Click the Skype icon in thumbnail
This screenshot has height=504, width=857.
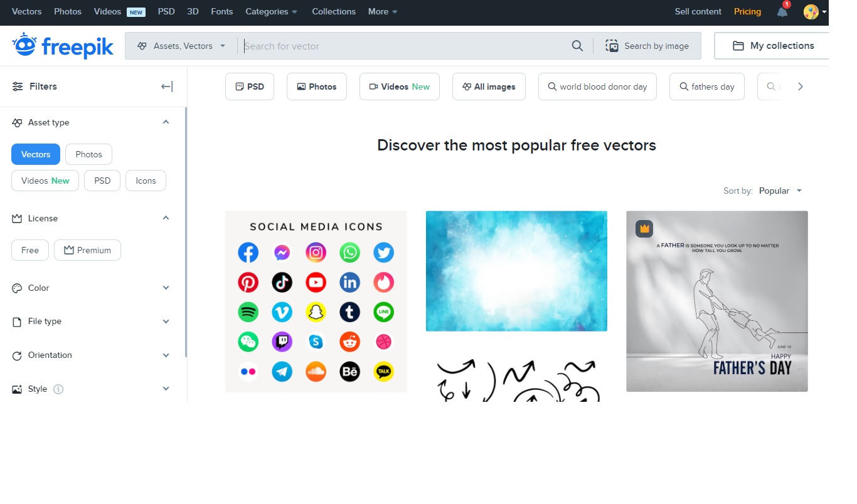coord(316,342)
